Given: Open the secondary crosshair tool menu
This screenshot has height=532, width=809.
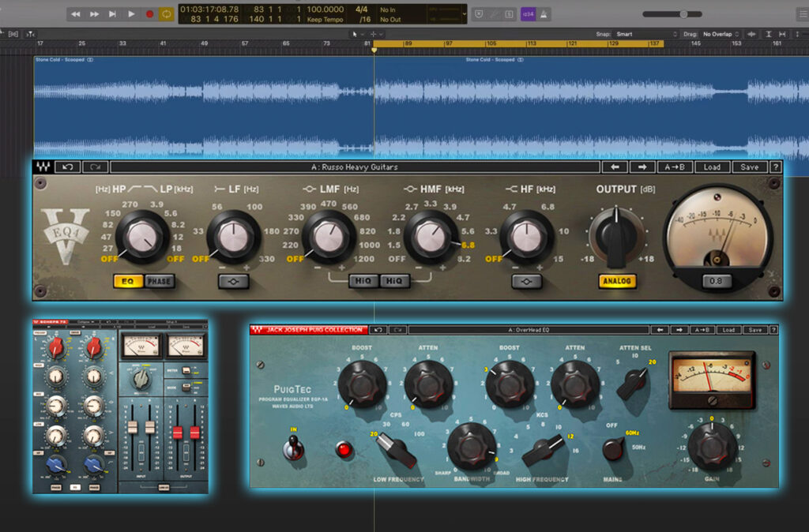Looking at the screenshot, I should pyautogui.click(x=375, y=34).
